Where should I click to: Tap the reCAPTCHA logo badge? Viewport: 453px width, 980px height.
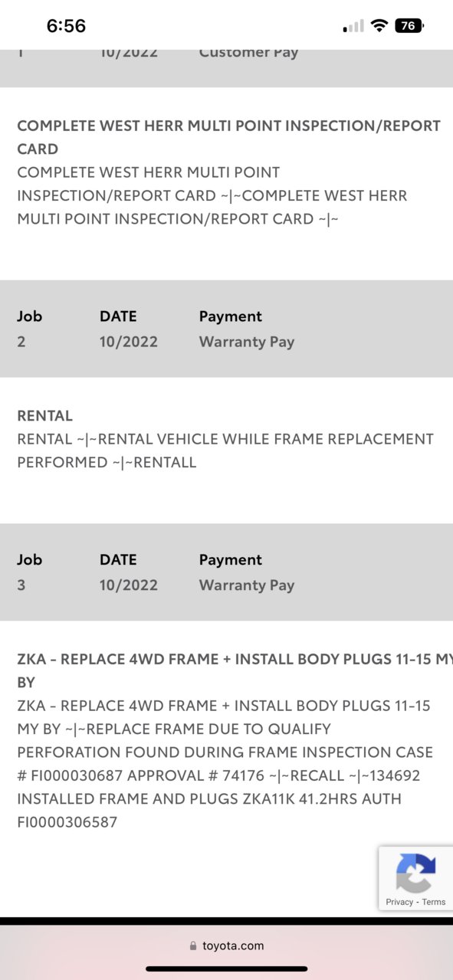tap(415, 873)
